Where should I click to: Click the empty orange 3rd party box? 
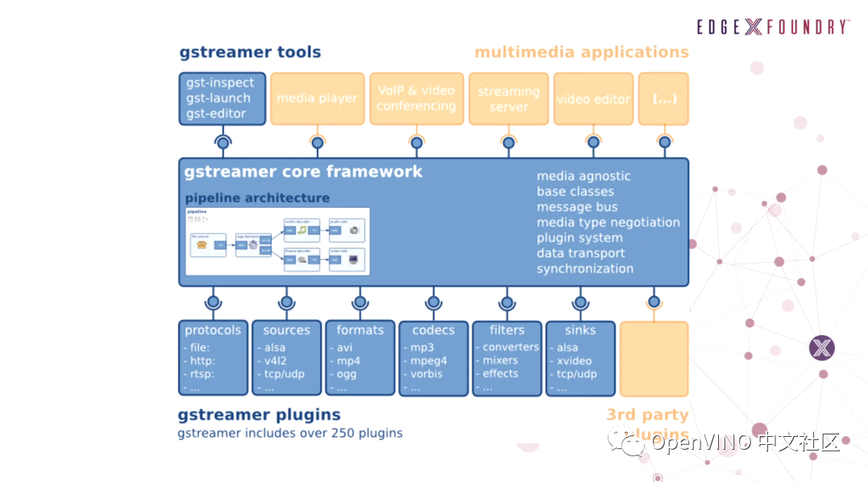(x=654, y=359)
